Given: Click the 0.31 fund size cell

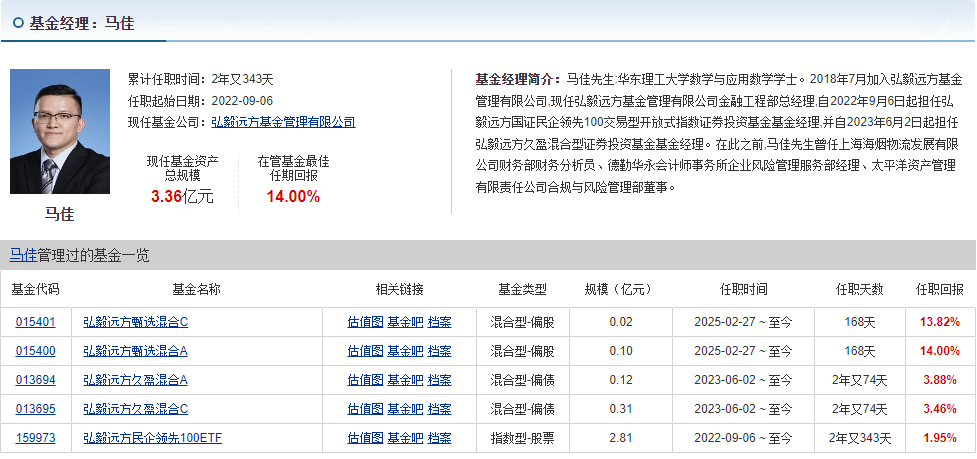Looking at the screenshot, I should pos(621,409).
